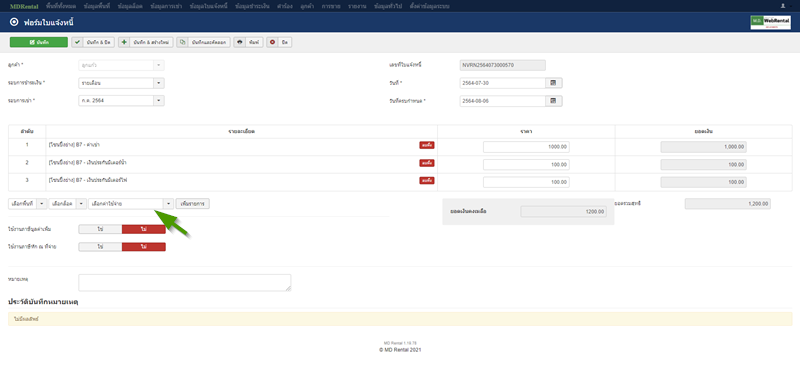Click the due date field containing 2564-08-06
800x385 pixels.
point(503,101)
